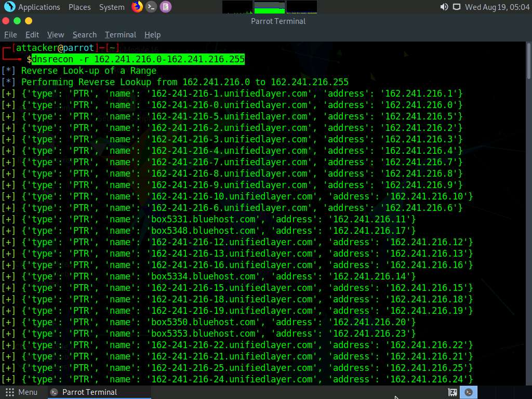This screenshot has height=399, width=532.
Task: Open the system monitor graph applet
Action: point(270,7)
